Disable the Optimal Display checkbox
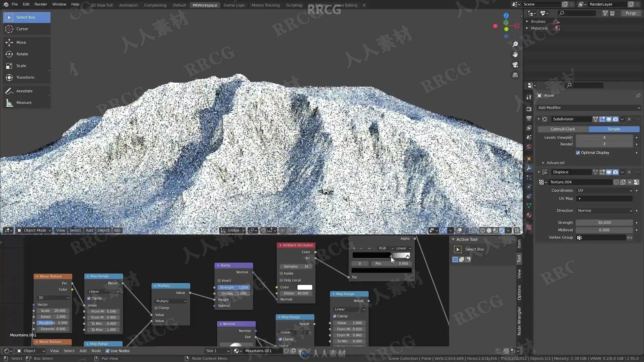644x362 pixels. (x=578, y=153)
